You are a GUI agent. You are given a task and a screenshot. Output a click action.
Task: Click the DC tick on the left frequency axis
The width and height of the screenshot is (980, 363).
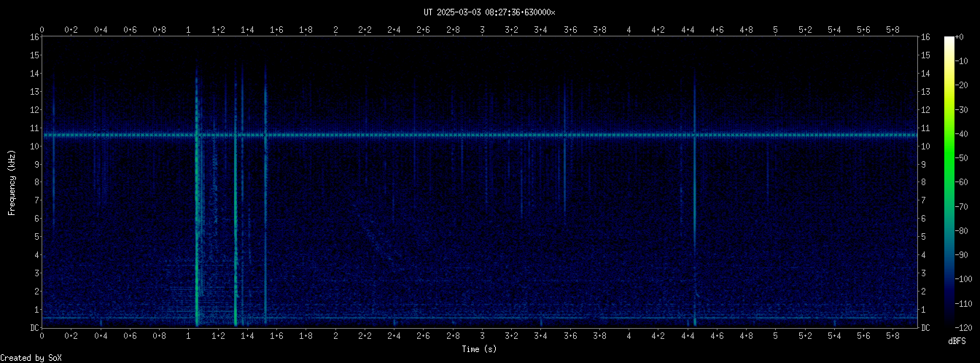34,328
